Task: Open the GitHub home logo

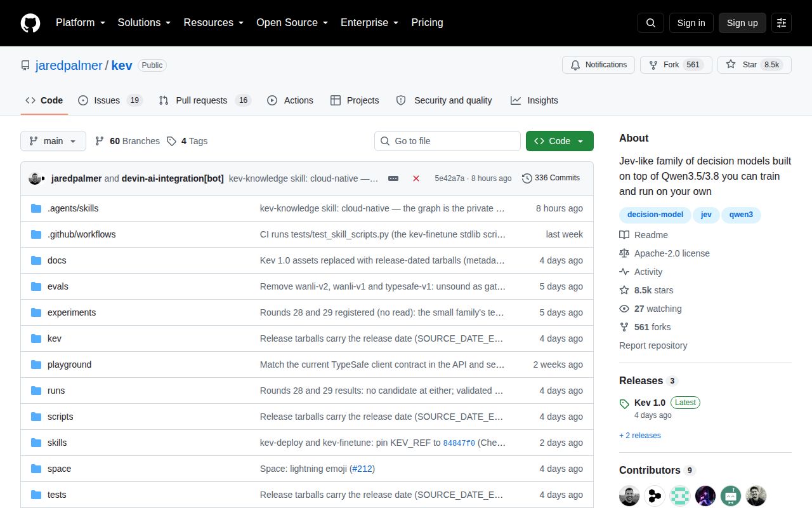Action: (30, 23)
